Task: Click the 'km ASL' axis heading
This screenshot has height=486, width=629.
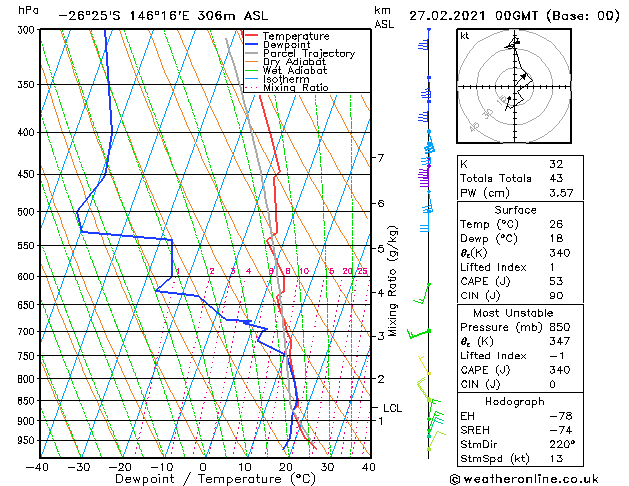Action: click(x=384, y=17)
